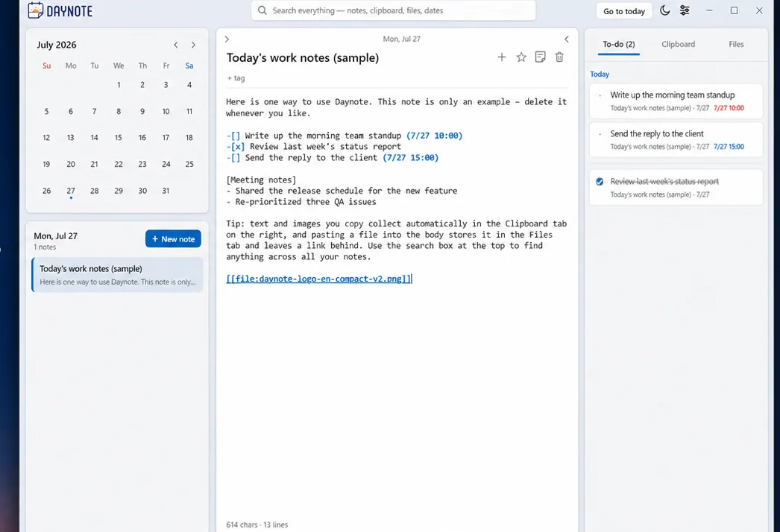Check the completed 'Review last week's status report' box
The width and height of the screenshot is (780, 532).
click(x=600, y=182)
